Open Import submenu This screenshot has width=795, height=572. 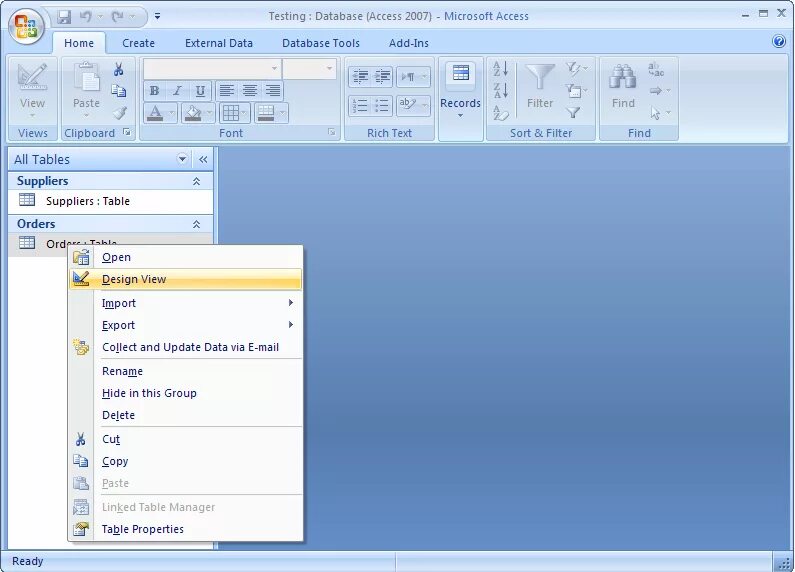[x=186, y=303]
